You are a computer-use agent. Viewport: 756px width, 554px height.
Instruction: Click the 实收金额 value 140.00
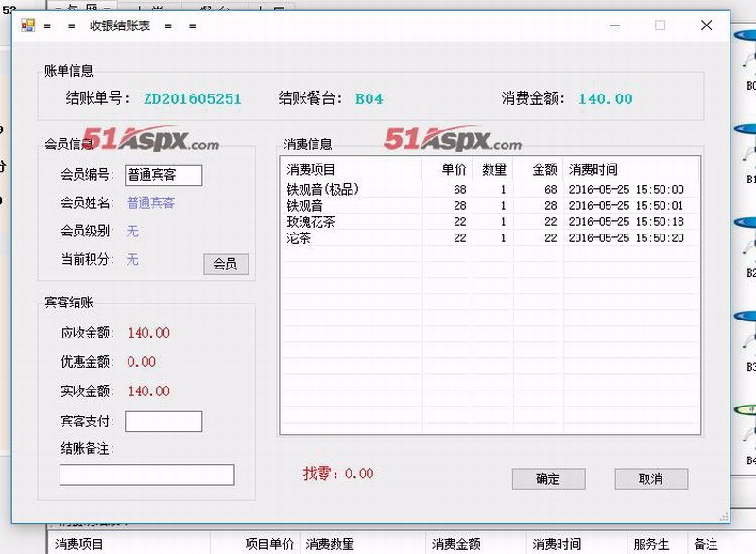click(148, 391)
